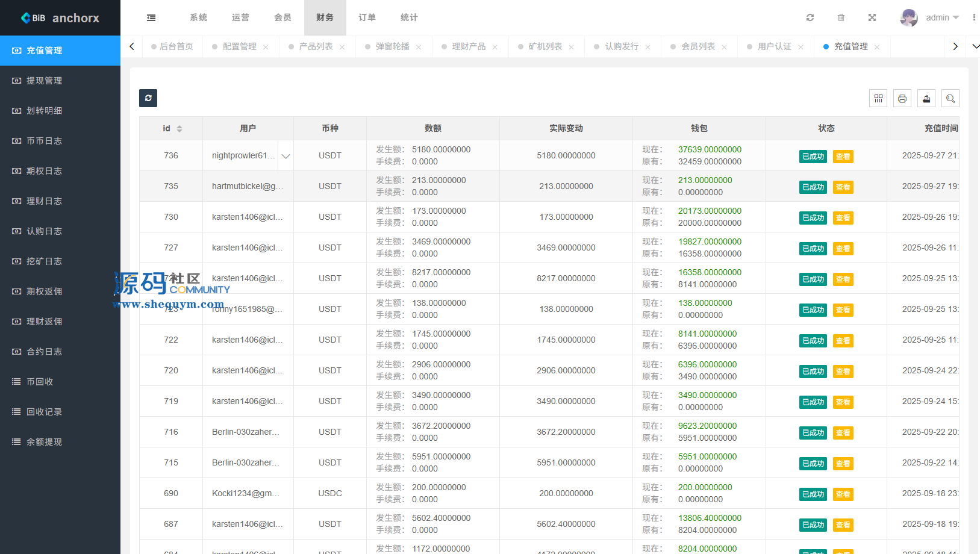The image size is (980, 554).
Task: Toggle fullscreen with the expand icon
Action: point(872,18)
